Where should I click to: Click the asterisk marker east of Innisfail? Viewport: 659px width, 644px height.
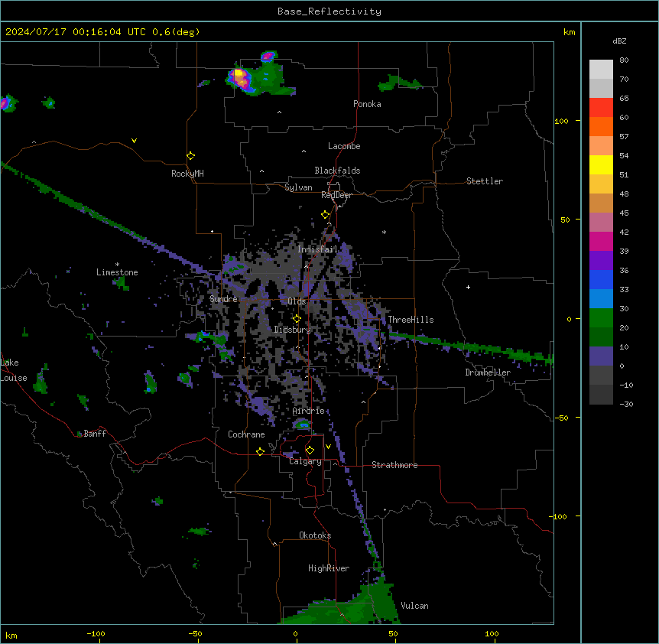point(384,232)
